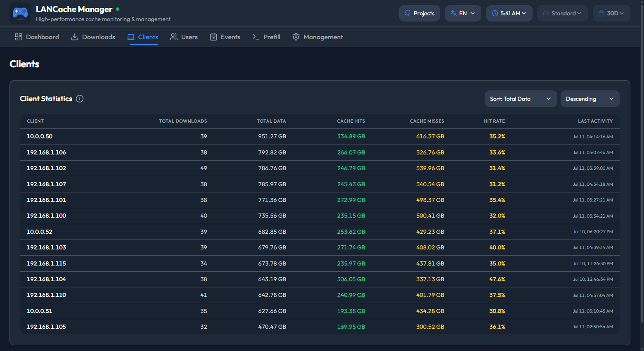
Task: Click the 786.76 GB total data value
Action: pyautogui.click(x=272, y=168)
